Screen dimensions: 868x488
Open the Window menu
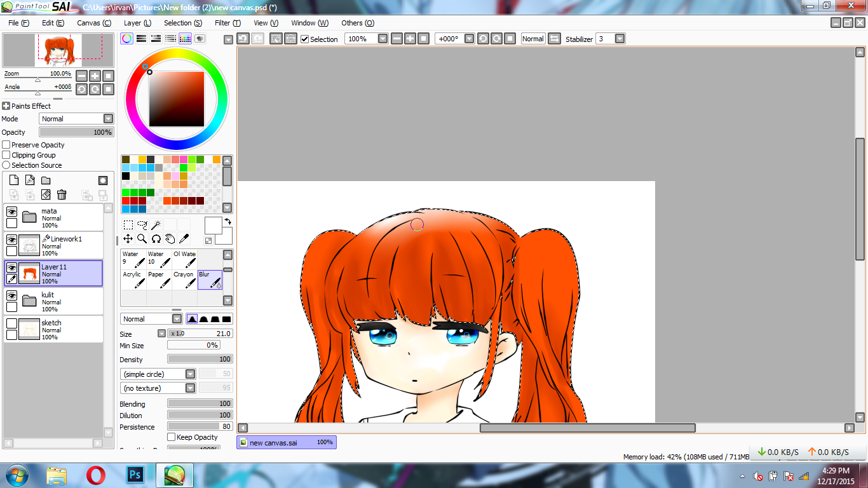click(x=309, y=23)
